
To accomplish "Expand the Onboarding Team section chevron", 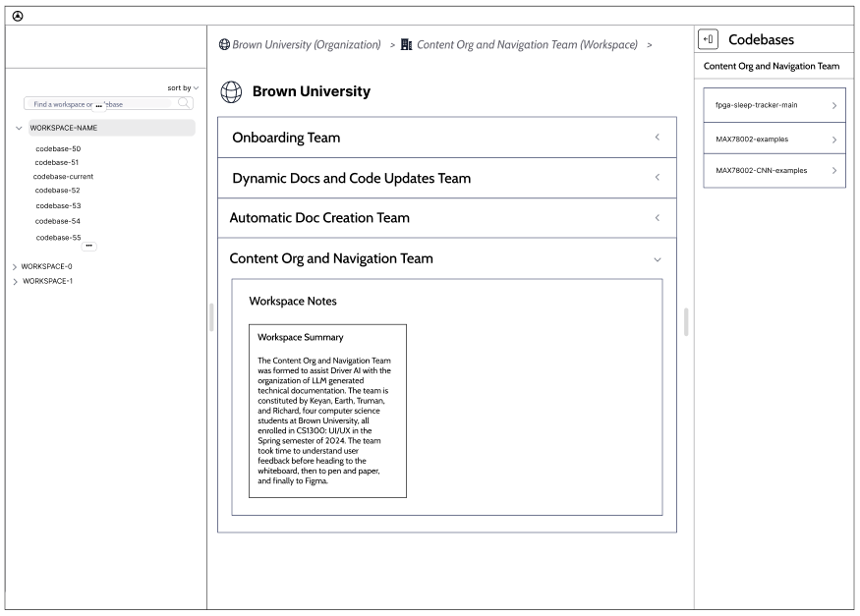I will click(658, 137).
